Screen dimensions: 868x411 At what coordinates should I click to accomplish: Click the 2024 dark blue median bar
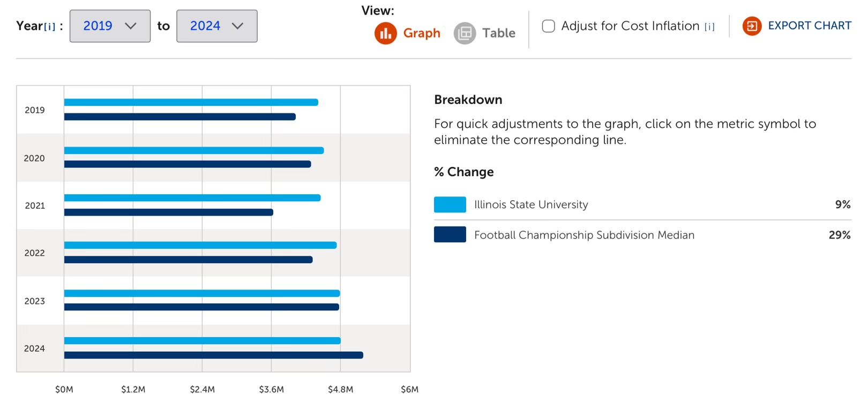[213, 355]
